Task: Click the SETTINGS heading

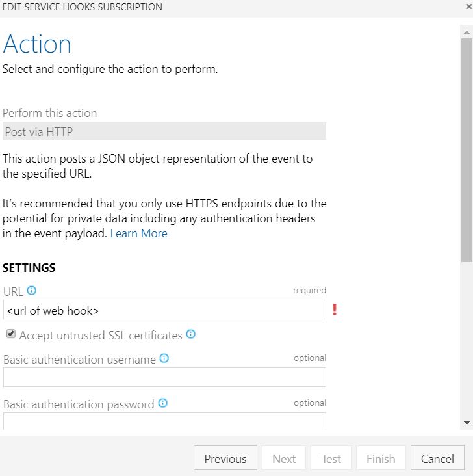Action: pos(29,267)
